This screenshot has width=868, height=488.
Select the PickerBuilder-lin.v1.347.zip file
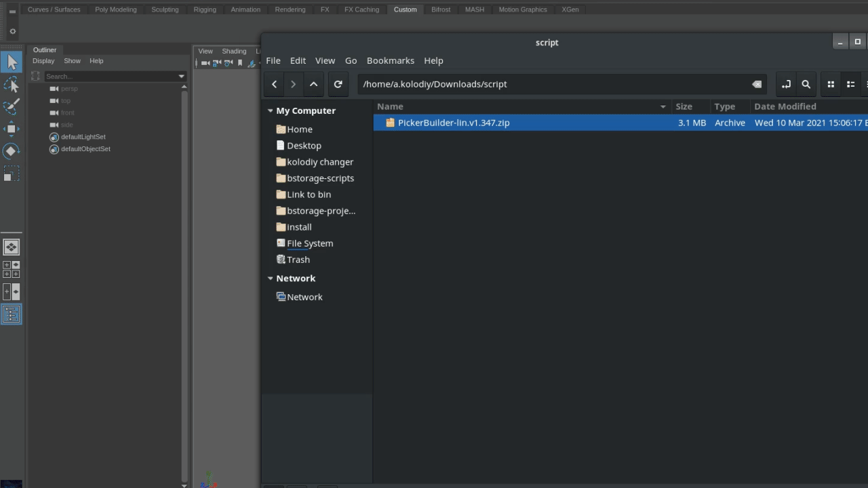coord(453,123)
